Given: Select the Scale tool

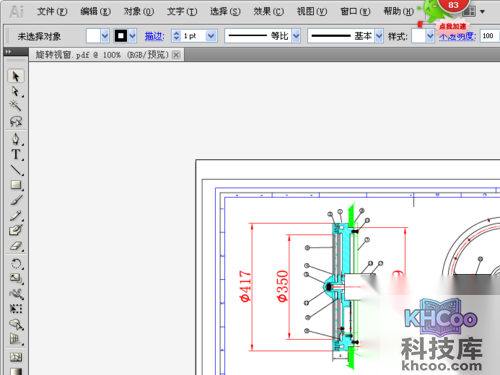Looking at the screenshot, I should pyautogui.click(x=16, y=279).
